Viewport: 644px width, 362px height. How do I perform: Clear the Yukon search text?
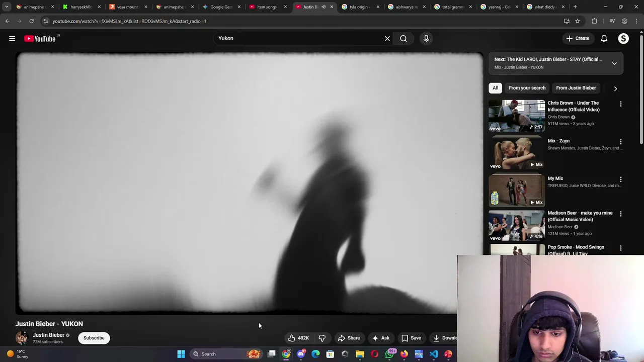pos(387,38)
